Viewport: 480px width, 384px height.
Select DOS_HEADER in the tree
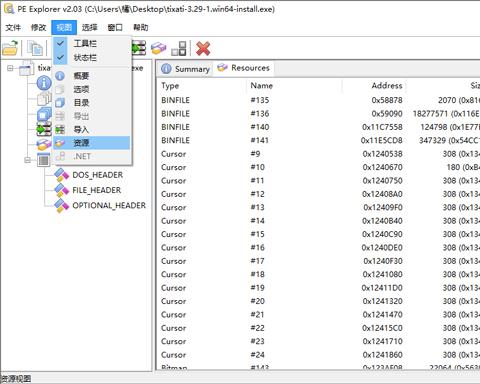coord(97,175)
